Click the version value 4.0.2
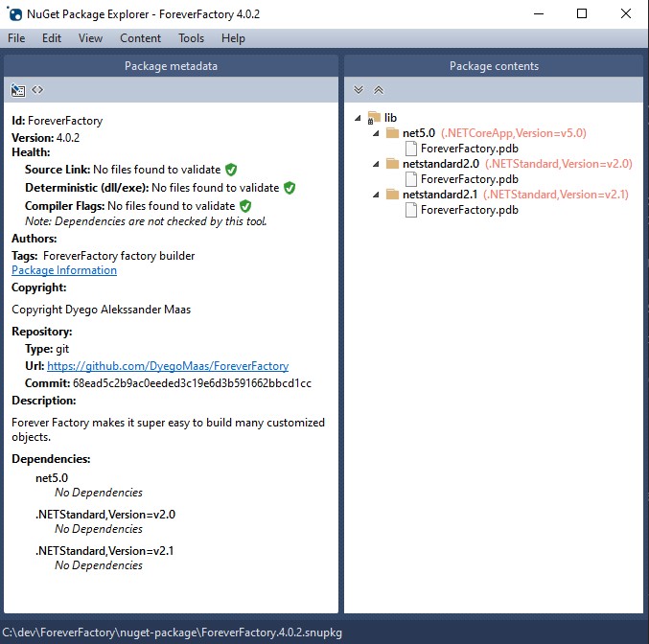The width and height of the screenshot is (649, 644). tap(68, 137)
